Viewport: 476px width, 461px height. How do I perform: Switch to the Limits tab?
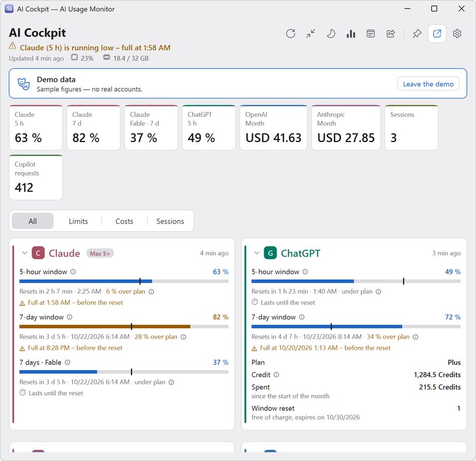click(x=78, y=221)
